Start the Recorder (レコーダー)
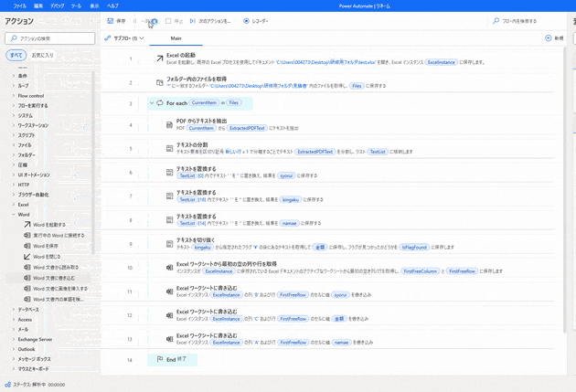This screenshot has height=392, width=576. coord(256,21)
